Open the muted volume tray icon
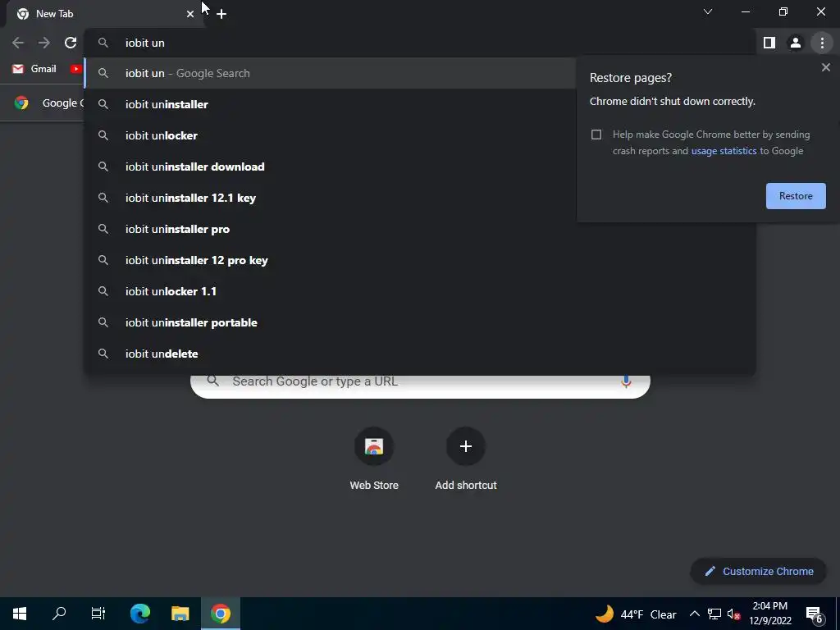840x630 pixels. click(x=734, y=614)
